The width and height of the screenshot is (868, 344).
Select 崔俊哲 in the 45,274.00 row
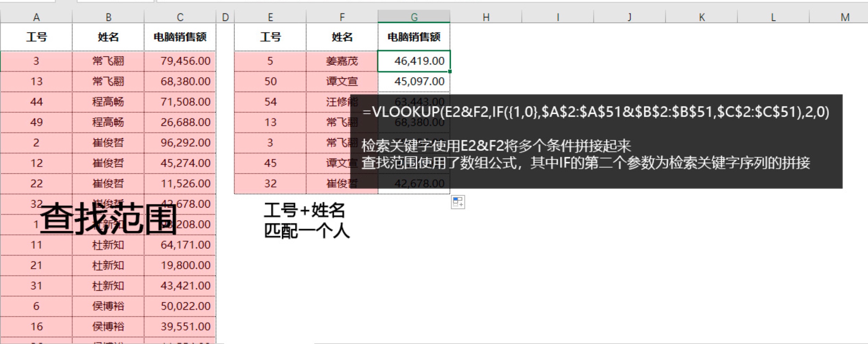tap(108, 163)
